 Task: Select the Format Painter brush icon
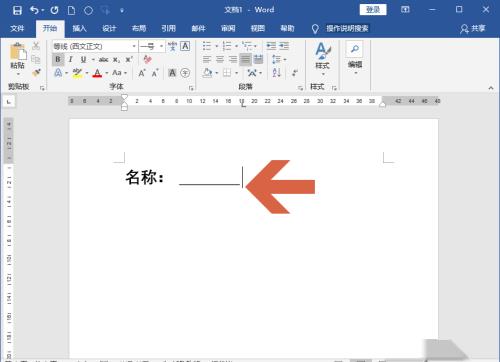[x=36, y=72]
